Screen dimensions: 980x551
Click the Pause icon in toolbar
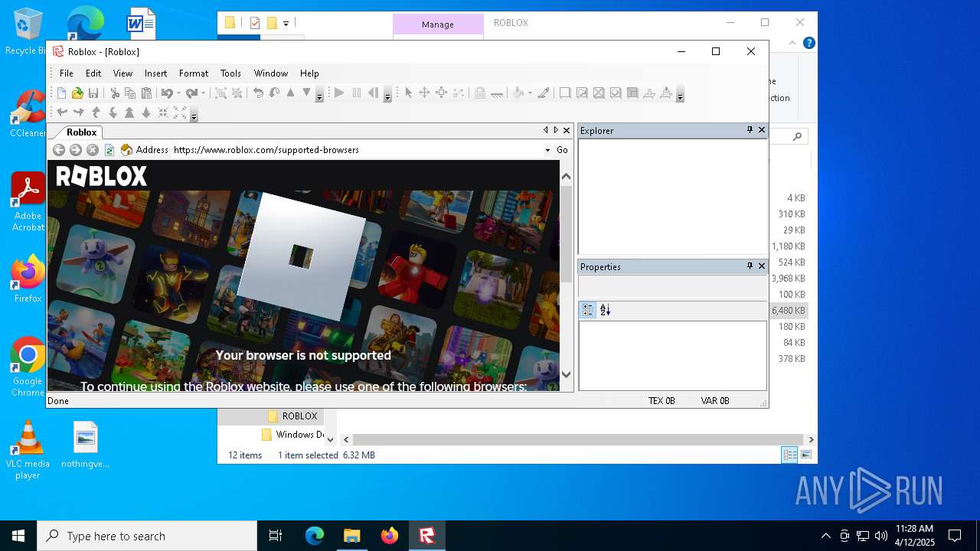click(356, 93)
